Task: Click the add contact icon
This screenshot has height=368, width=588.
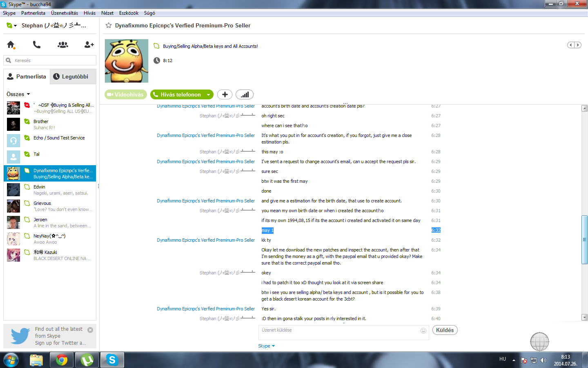Action: coord(89,45)
